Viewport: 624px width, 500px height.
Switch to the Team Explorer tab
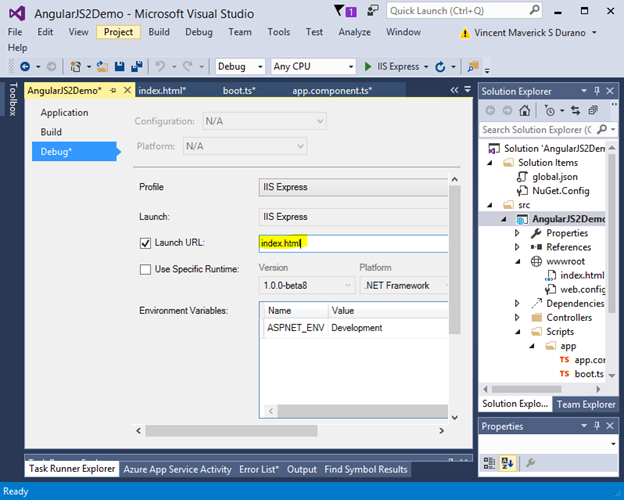pyautogui.click(x=586, y=404)
